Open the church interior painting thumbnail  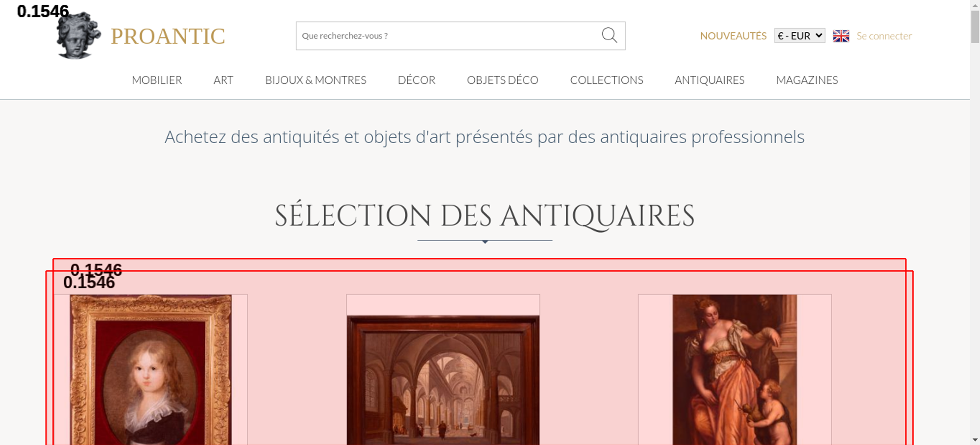point(443,380)
